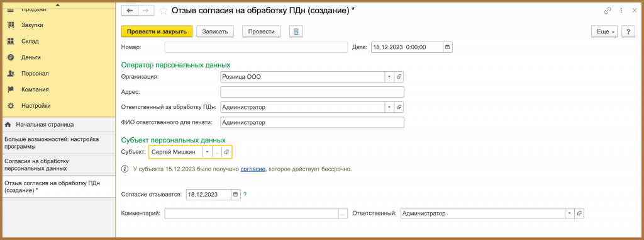The height and width of the screenshot is (240, 644).
Task: Switch to Начальная страница tab
Action: [58, 124]
